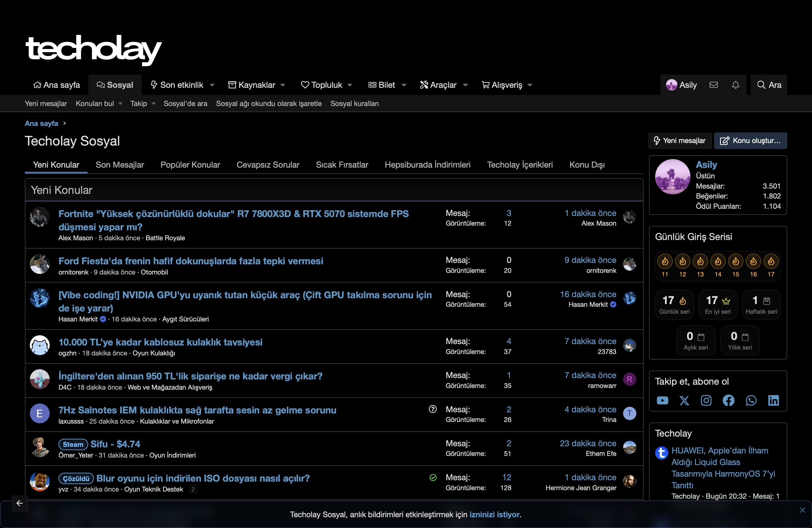This screenshot has height=528, width=812.
Task: Click '16 dakika önce' last-post time link
Action: 588,294
